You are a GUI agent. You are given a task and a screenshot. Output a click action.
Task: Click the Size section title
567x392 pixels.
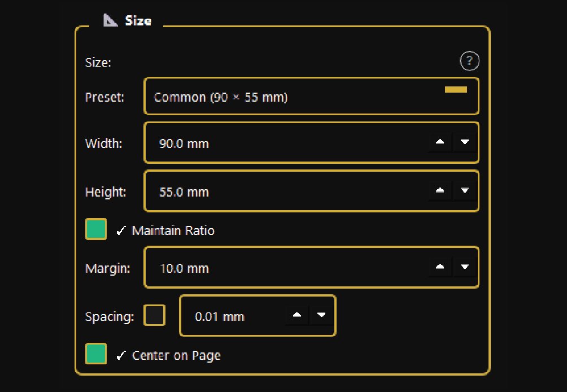tap(138, 21)
